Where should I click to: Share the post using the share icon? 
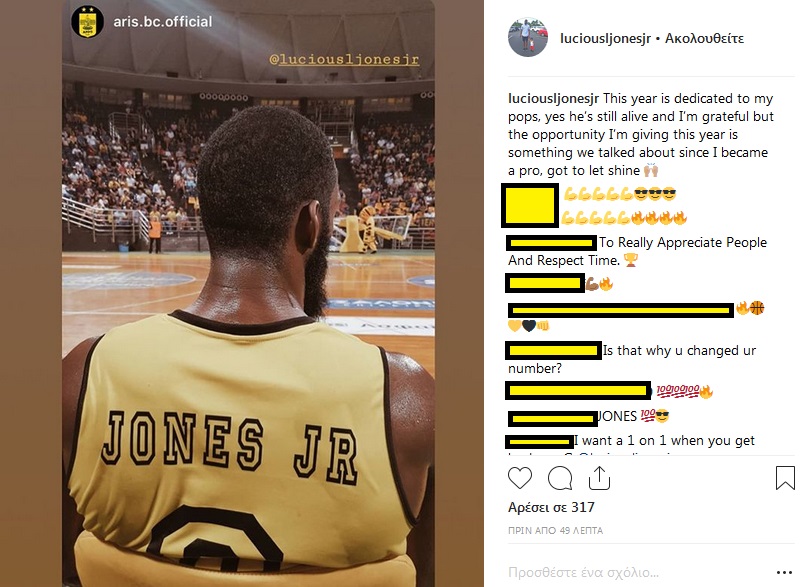tap(599, 478)
